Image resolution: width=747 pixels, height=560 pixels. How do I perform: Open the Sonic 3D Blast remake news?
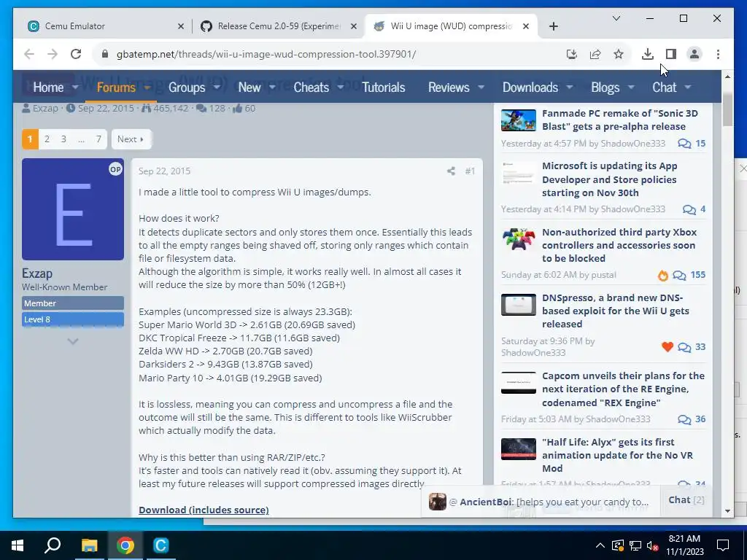pyautogui.click(x=620, y=120)
